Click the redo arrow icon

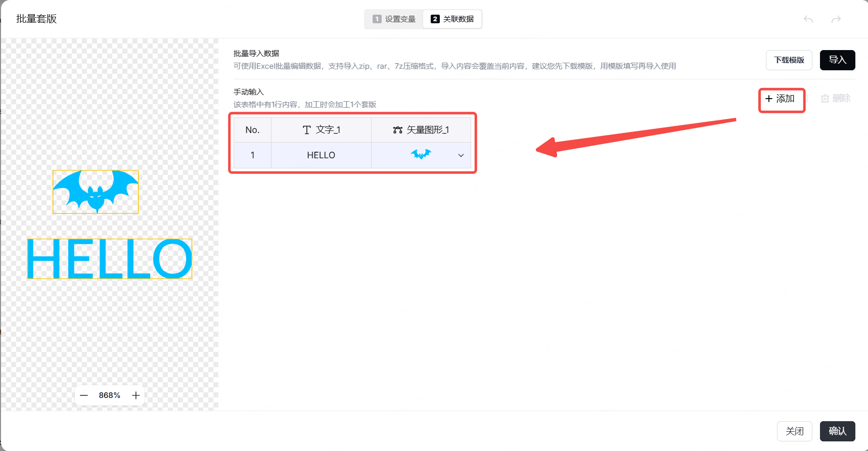(836, 19)
